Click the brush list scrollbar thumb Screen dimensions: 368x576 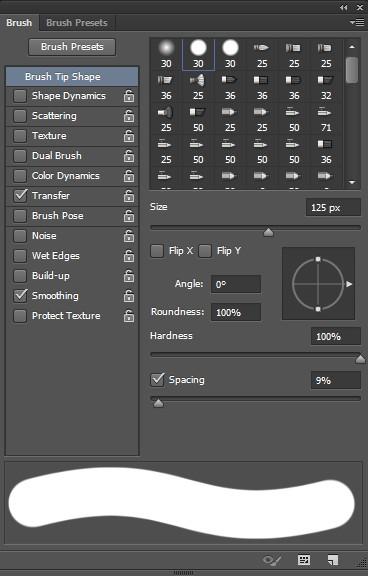[x=352, y=70]
